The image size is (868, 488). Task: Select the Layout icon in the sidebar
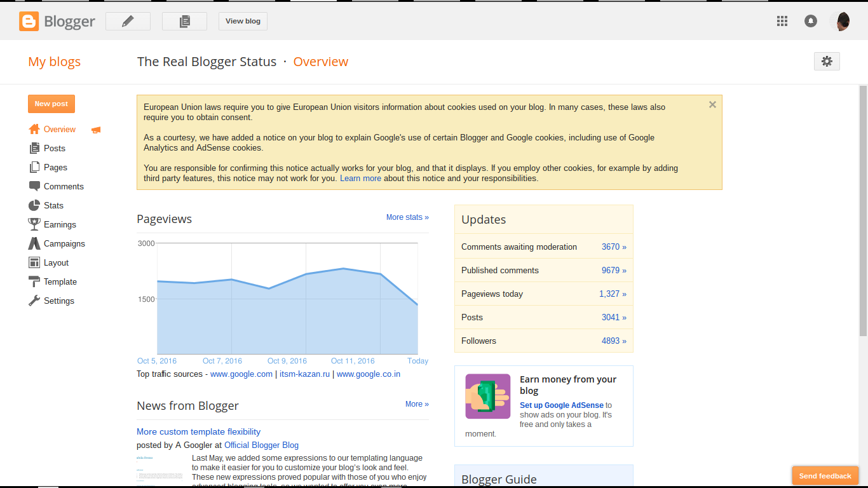35,262
